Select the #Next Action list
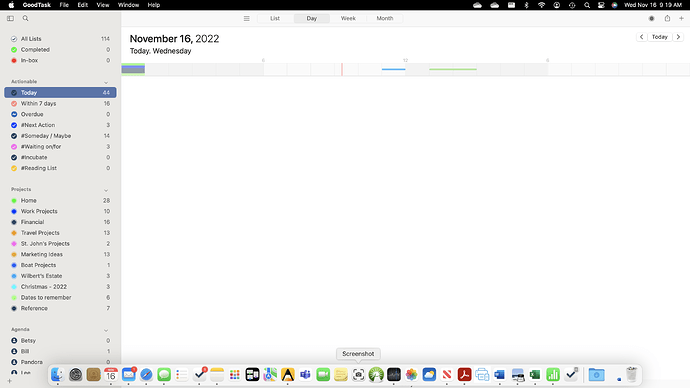 coord(60,125)
